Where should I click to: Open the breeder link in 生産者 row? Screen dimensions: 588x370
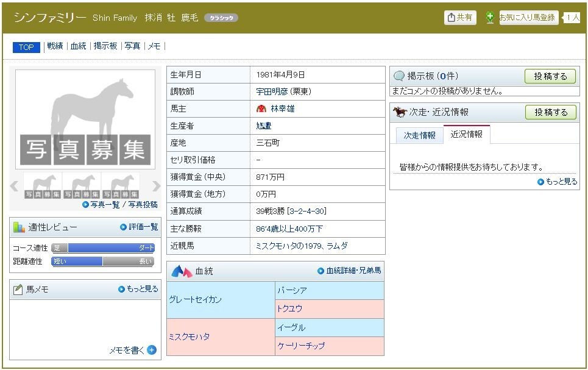264,126
